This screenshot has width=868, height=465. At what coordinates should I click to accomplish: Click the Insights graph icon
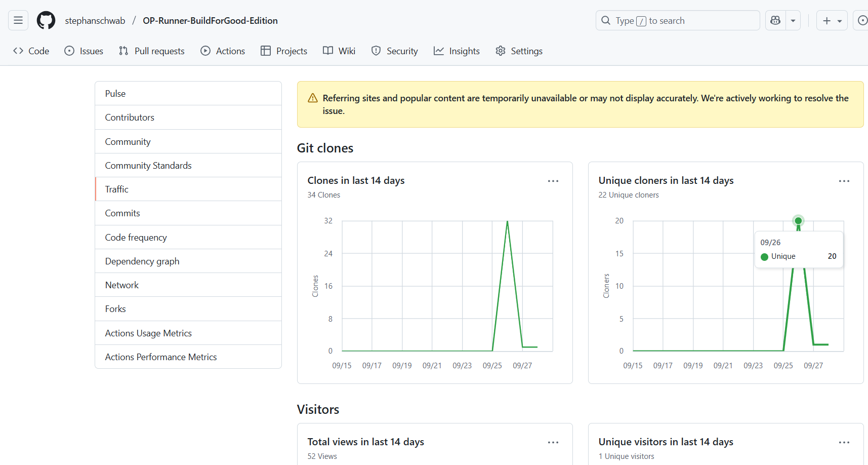439,51
